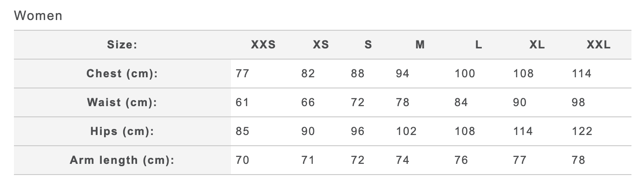Select the Size row header
Image resolution: width=644 pixels, height=189 pixels.
tap(123, 45)
